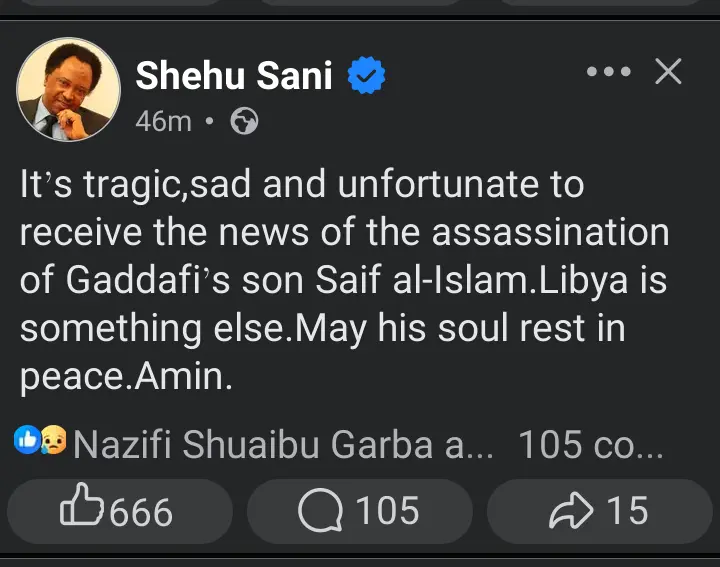
Task: Tap the share arrow icon
Action: click(x=570, y=511)
